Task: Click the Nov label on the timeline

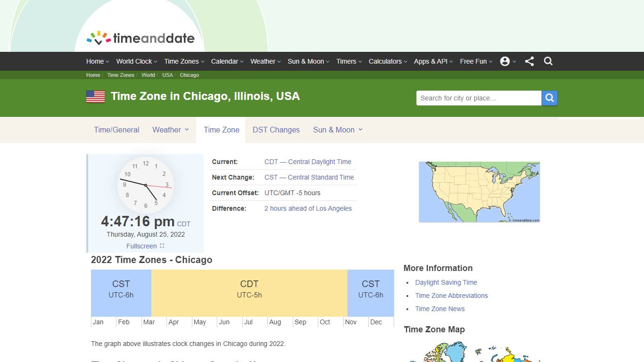Action: click(x=351, y=322)
